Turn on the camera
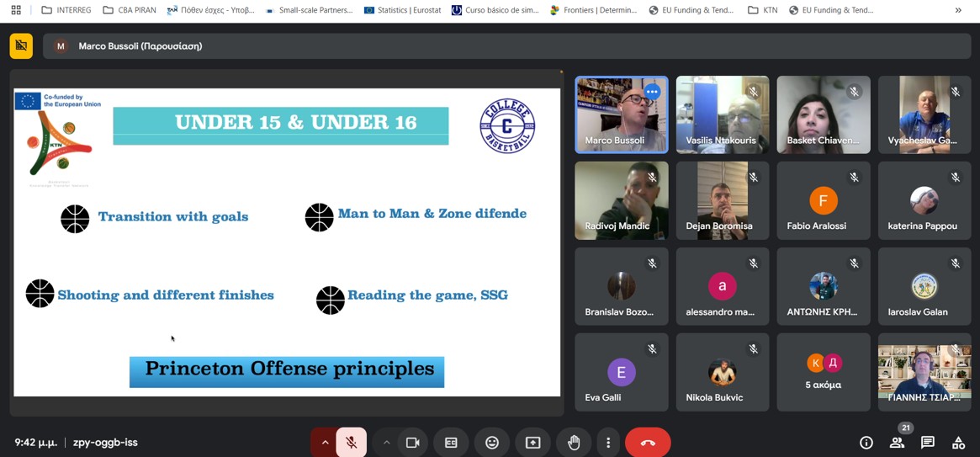Viewport: 980px width, 457px height. pyautogui.click(x=412, y=443)
